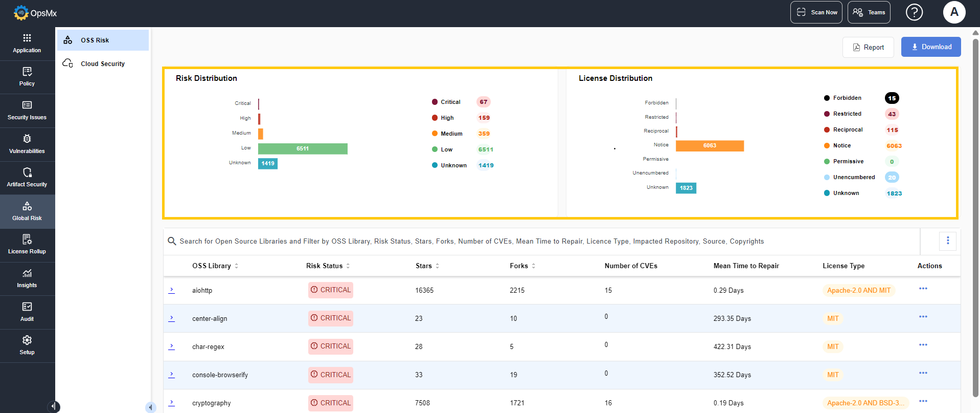Click the Download button
Image resolution: width=980 pixels, height=413 pixels.
[x=930, y=47]
